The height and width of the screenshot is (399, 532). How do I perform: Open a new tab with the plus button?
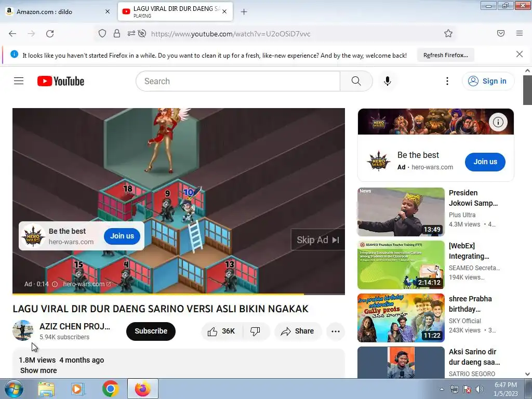click(244, 12)
